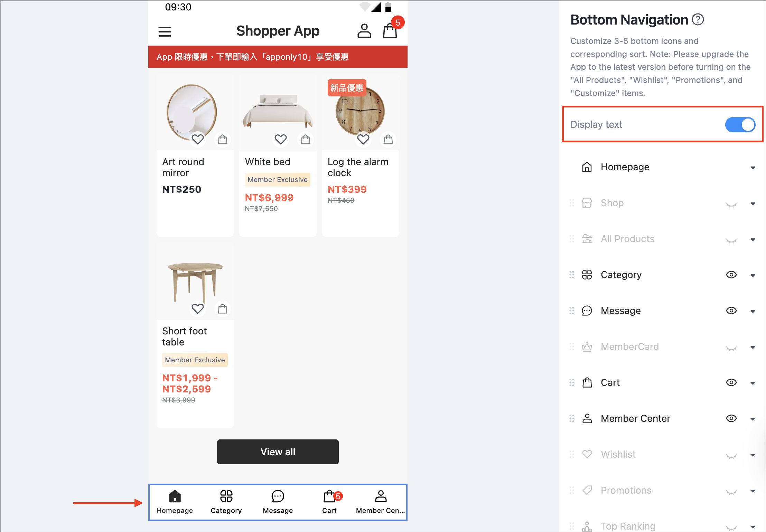Click the Member Center person icon in list
This screenshot has height=532, width=766.
587,419
